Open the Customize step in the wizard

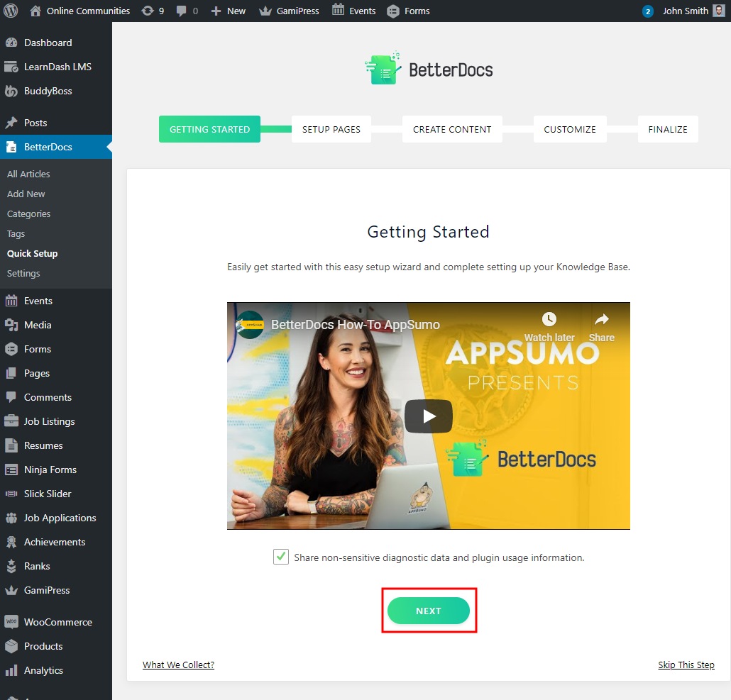[x=570, y=129]
